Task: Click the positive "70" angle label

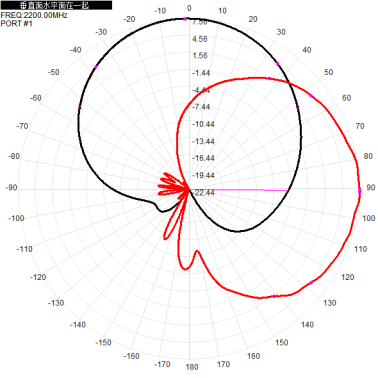Action: pos(360,126)
